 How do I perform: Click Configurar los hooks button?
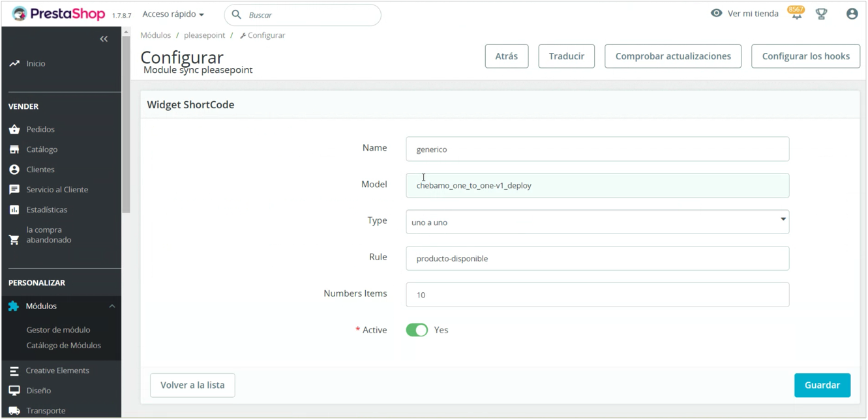click(805, 56)
